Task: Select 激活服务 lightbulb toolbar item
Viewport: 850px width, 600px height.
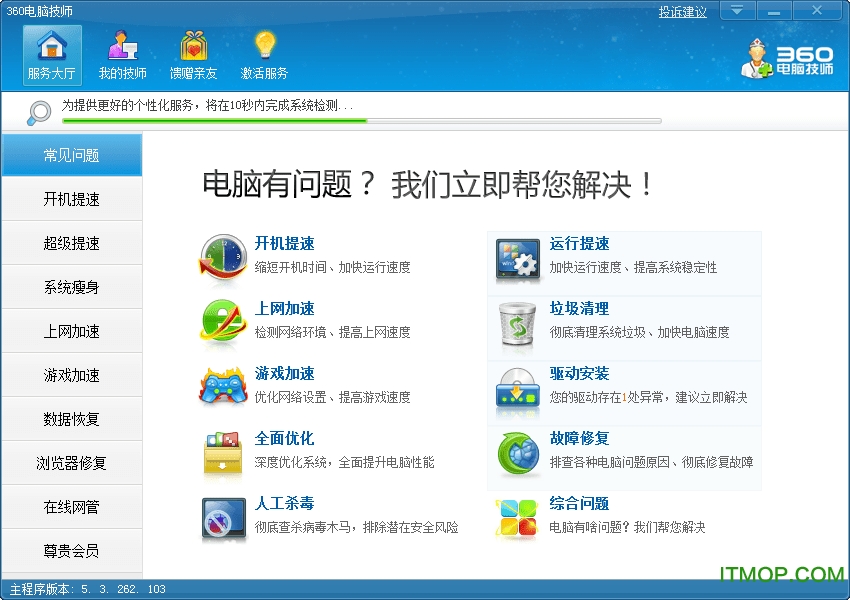Action: (264, 56)
